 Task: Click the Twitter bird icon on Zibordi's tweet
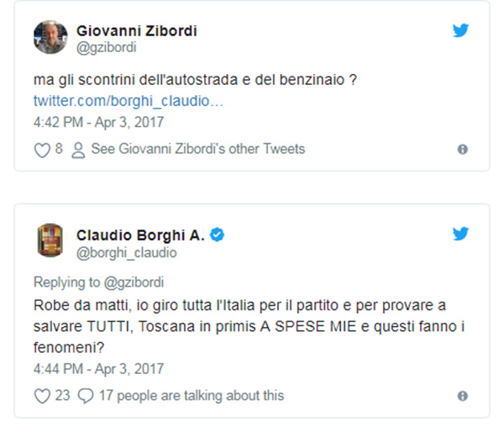[460, 31]
